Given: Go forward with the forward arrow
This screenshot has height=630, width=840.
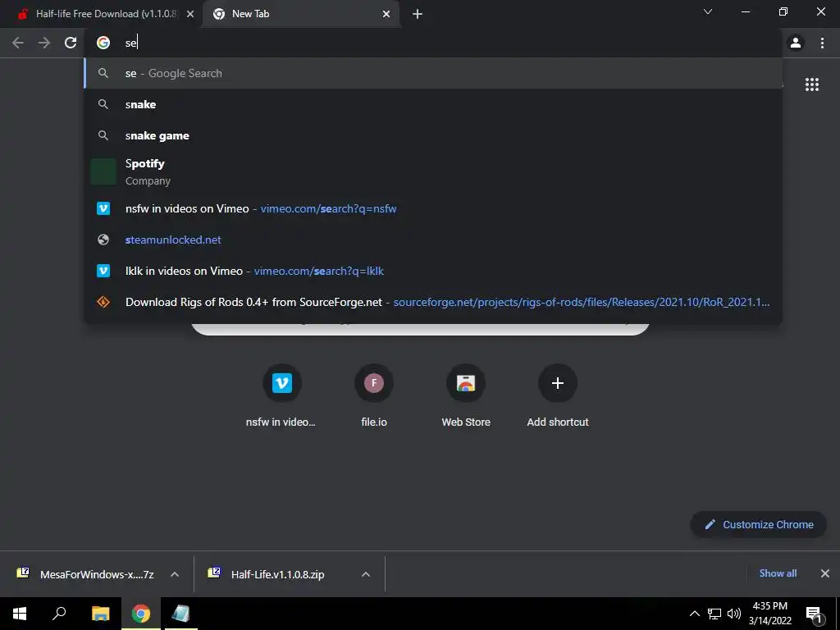Looking at the screenshot, I should coord(44,43).
